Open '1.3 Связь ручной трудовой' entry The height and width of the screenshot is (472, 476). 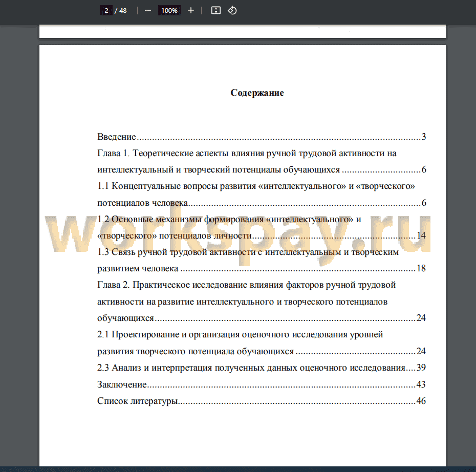click(x=262, y=260)
